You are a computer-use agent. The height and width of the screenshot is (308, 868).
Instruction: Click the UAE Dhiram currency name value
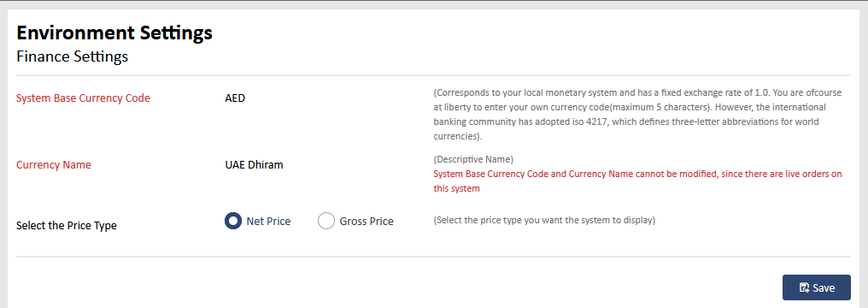pyautogui.click(x=254, y=164)
